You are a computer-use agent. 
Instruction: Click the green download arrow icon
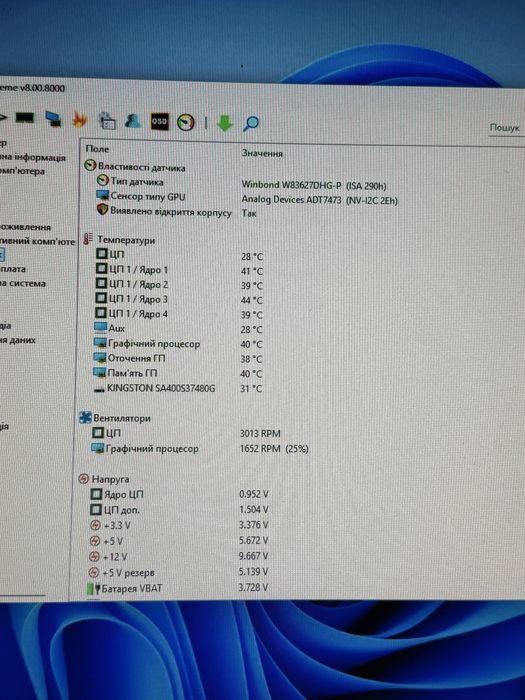(225, 123)
